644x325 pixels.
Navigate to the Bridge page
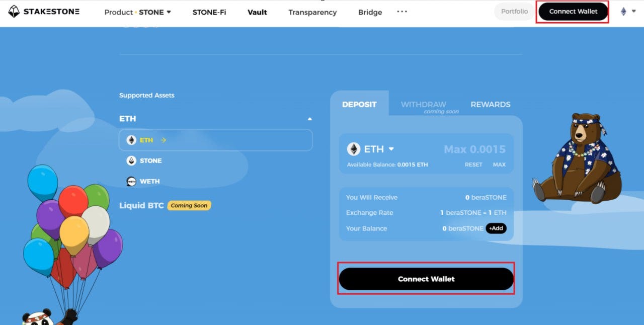tap(370, 12)
